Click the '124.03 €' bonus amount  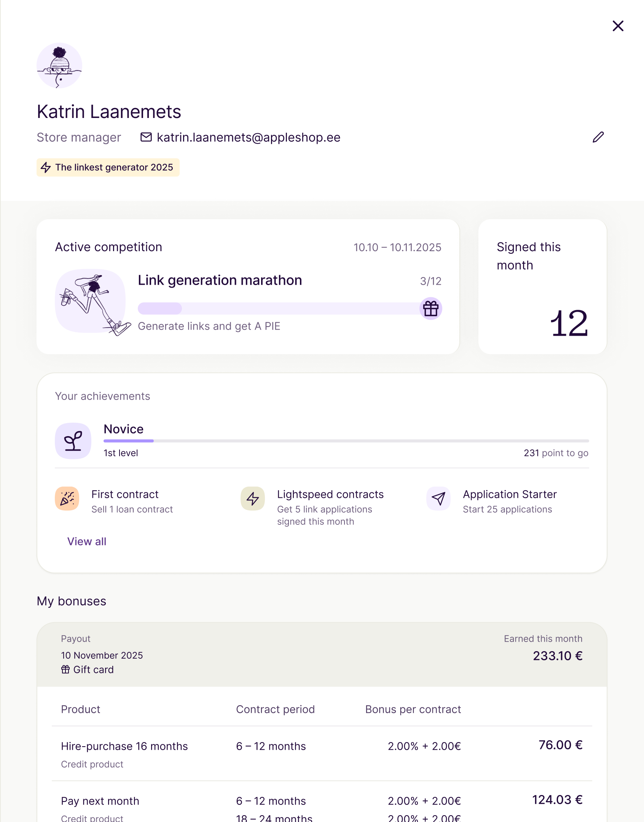pos(557,800)
